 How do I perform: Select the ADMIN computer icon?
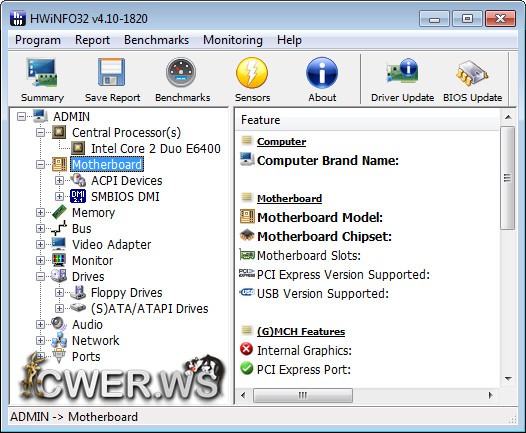pyautogui.click(x=40, y=116)
